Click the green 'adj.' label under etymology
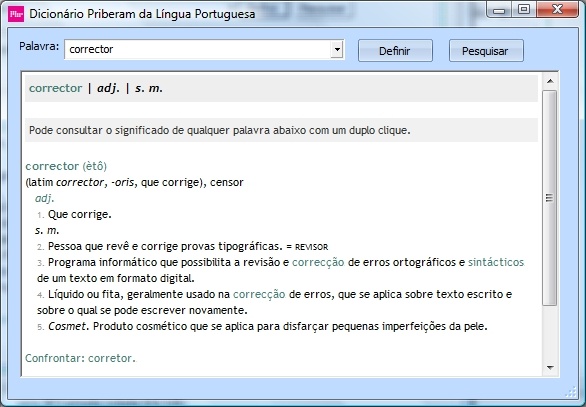 pos(44,198)
